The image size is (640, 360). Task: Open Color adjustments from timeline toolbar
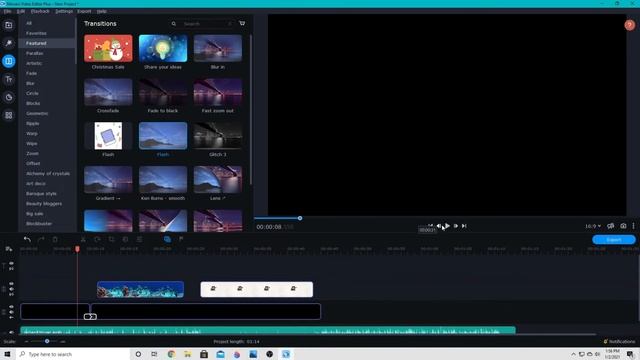125,239
